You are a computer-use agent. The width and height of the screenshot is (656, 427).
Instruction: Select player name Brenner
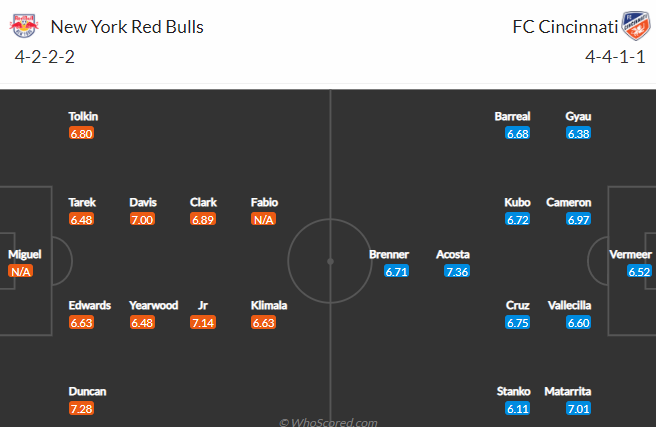click(389, 254)
